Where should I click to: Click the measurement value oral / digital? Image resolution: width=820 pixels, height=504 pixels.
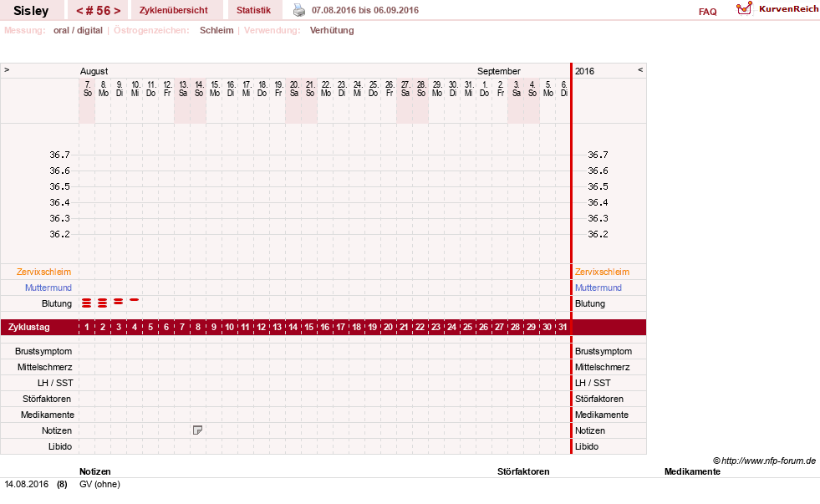click(78, 30)
